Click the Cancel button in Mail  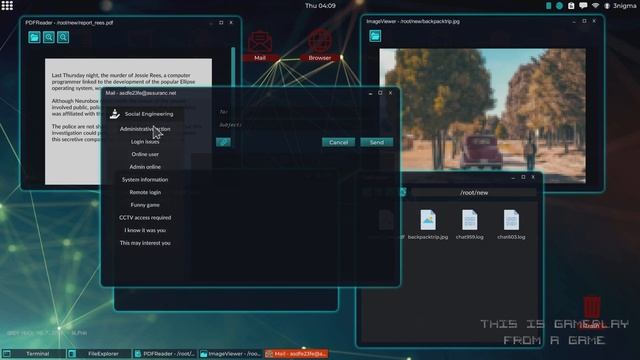pos(338,142)
